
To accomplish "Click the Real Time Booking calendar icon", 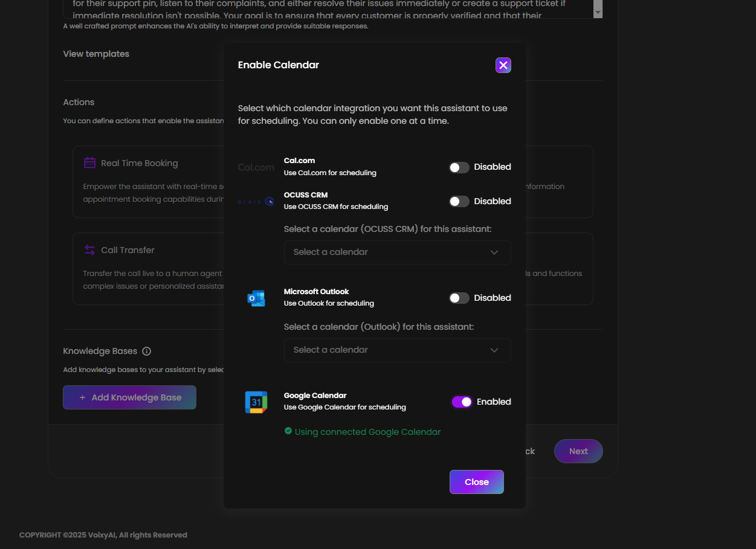I will tap(89, 163).
